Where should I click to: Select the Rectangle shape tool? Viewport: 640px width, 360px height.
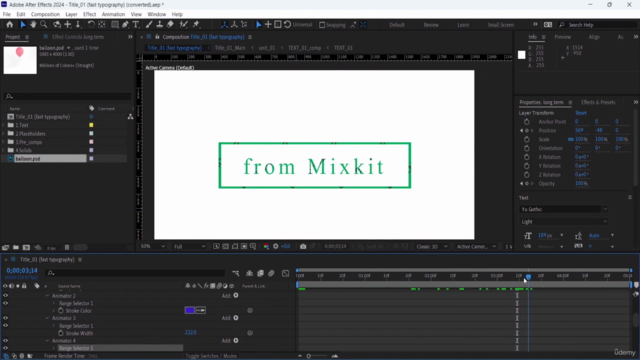(115, 25)
